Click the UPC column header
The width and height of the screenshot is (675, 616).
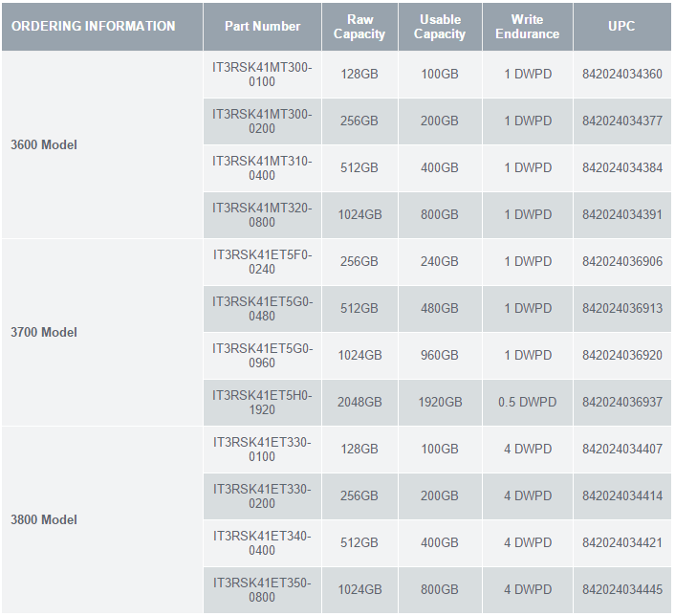point(621,26)
